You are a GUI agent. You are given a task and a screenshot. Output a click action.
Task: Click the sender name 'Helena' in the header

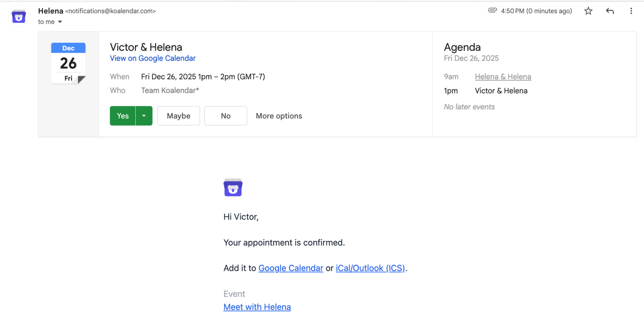pos(50,11)
